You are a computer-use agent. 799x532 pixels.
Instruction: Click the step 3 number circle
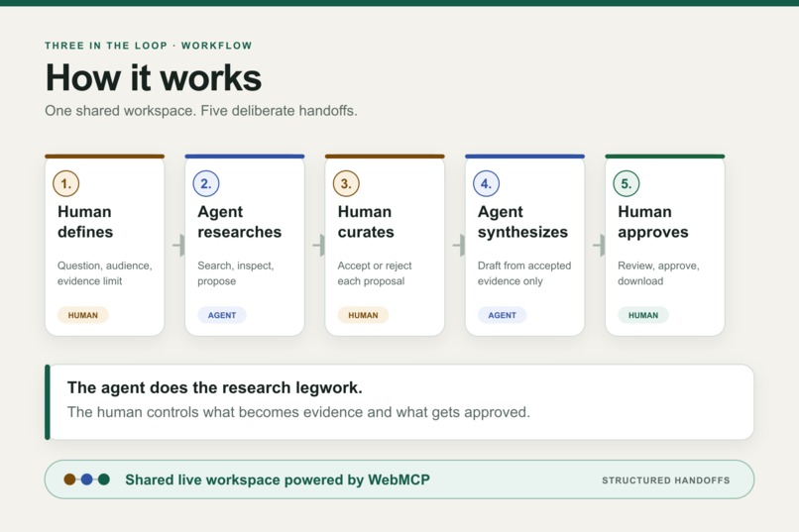point(346,183)
